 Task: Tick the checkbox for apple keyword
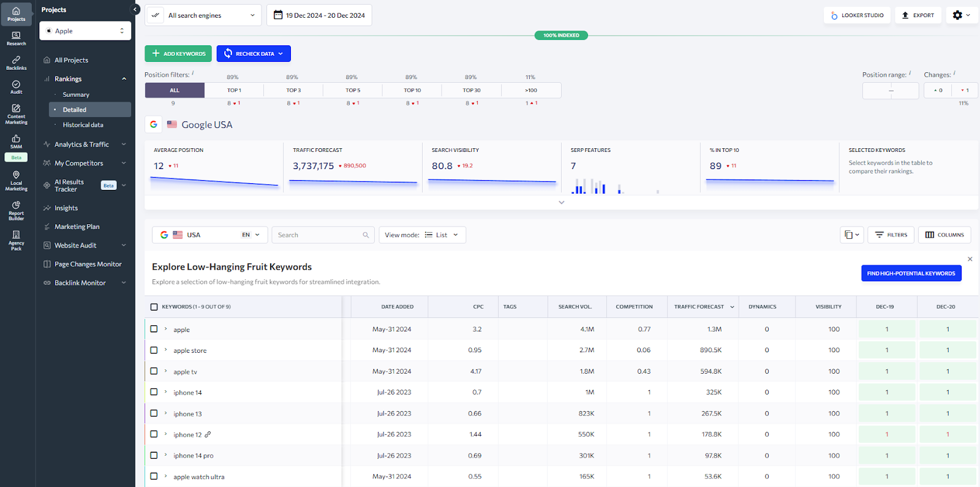pos(154,329)
